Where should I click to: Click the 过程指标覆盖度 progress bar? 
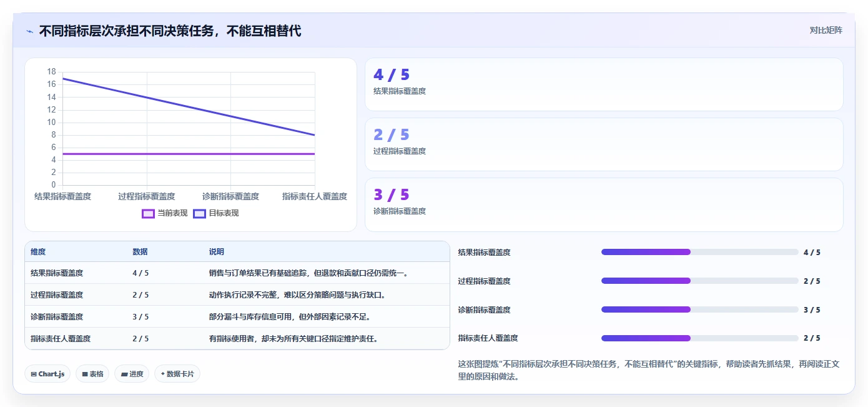(699, 281)
